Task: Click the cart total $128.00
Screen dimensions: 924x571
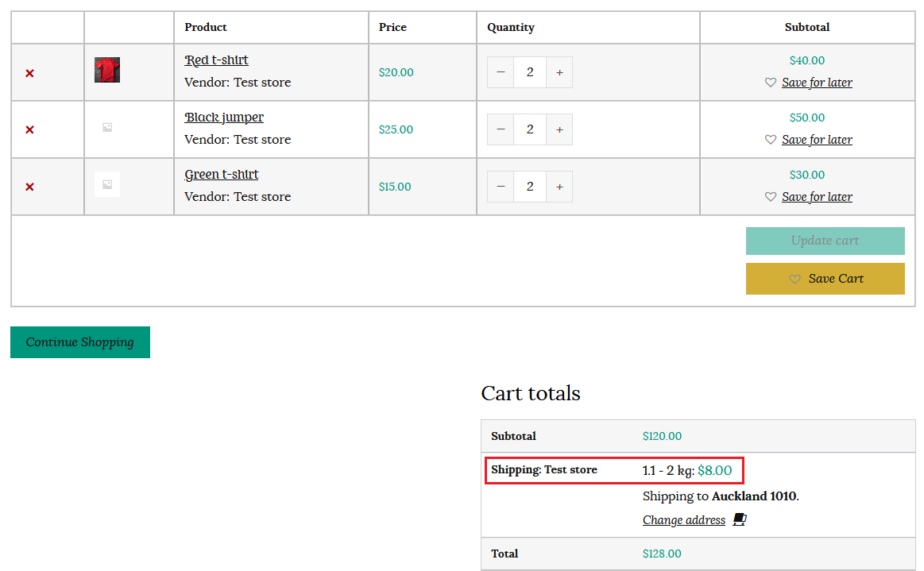Action: (x=662, y=554)
